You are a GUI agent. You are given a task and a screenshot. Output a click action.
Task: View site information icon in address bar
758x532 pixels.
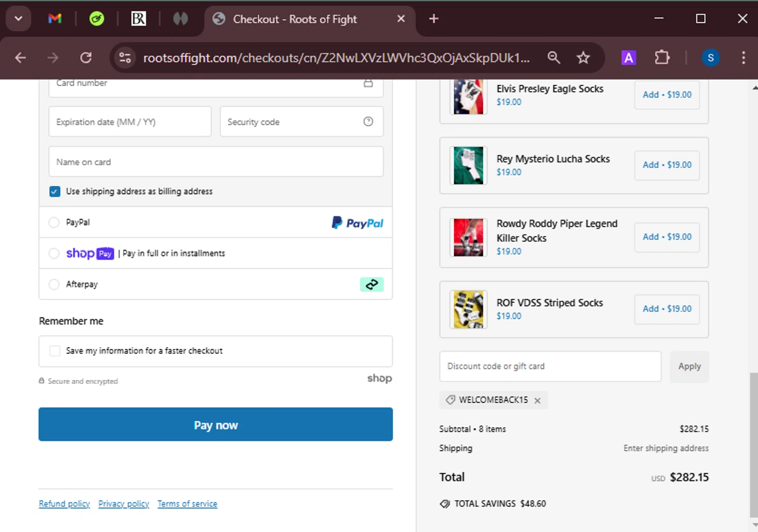point(125,58)
